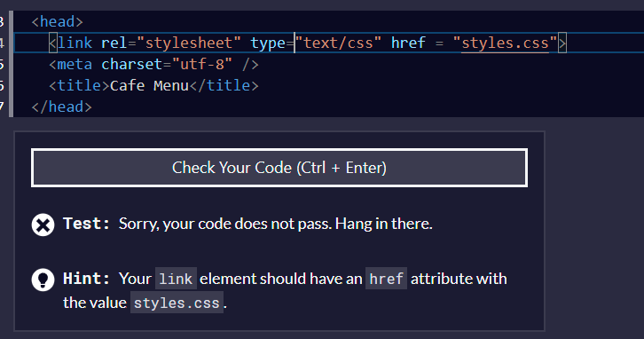Click the Check Your Code button
644x339 pixels.
(x=279, y=168)
